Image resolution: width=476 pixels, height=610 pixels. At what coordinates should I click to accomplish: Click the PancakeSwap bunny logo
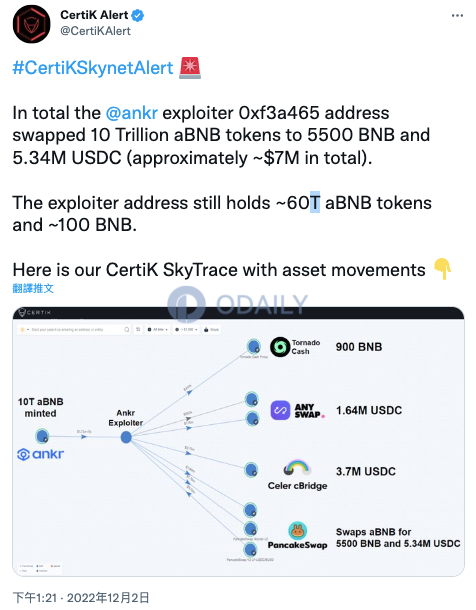(x=298, y=530)
